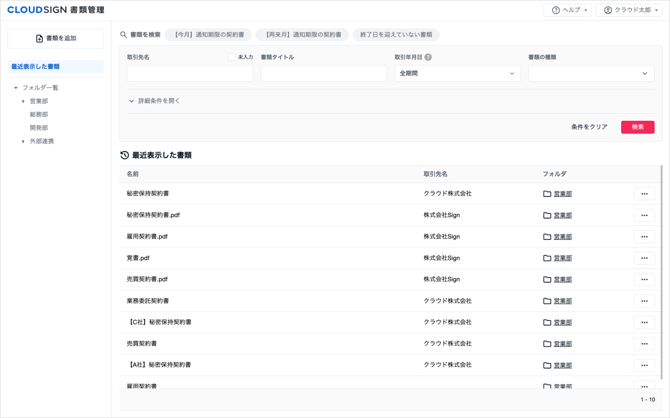Click the 取引先名 column header in table
Viewport: 670px width, 418px height.
[x=435, y=174]
